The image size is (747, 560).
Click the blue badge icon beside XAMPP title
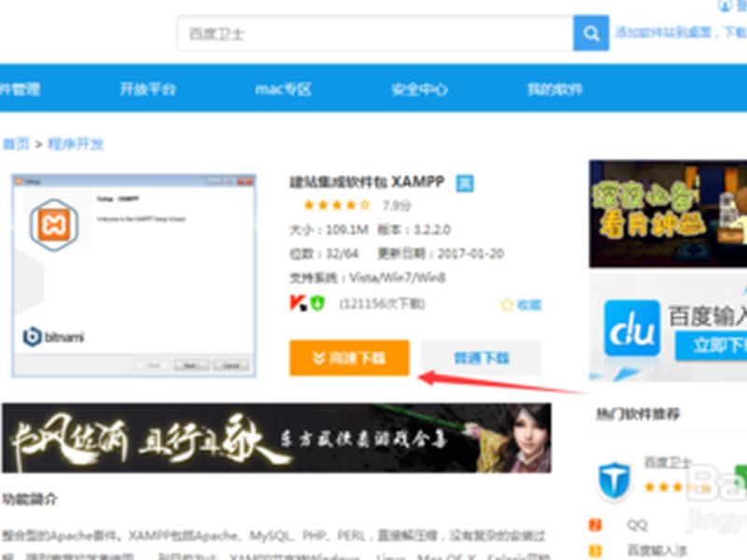point(464,183)
